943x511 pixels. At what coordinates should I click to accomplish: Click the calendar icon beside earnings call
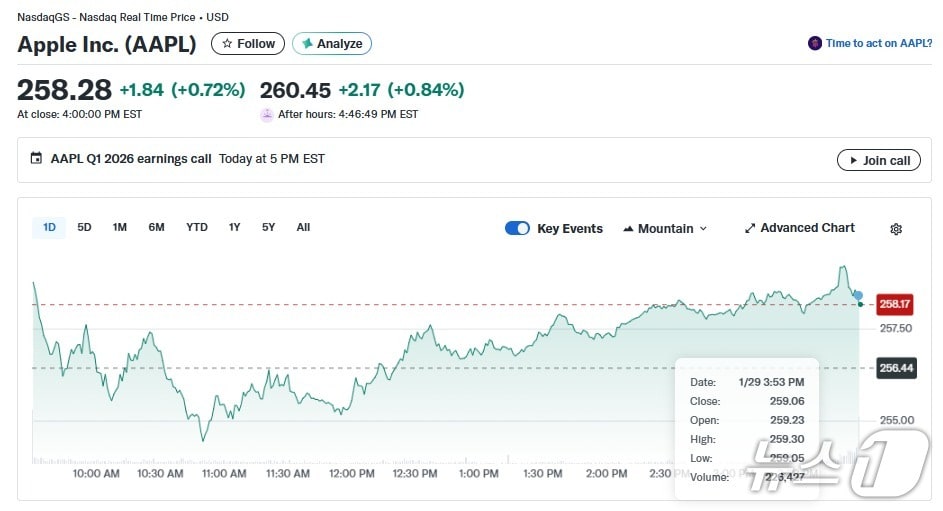(37, 159)
